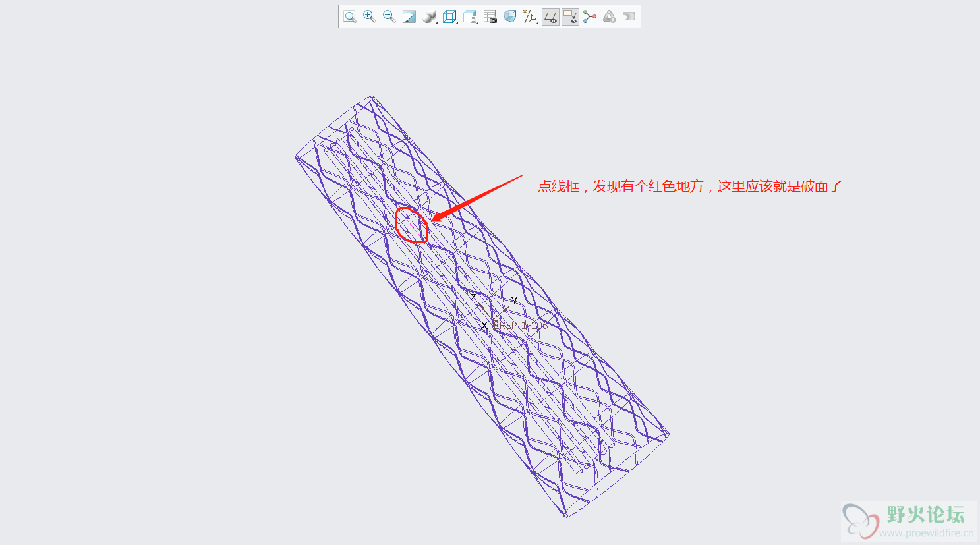
Task: Toggle the plane display visibility button
Action: (x=550, y=16)
